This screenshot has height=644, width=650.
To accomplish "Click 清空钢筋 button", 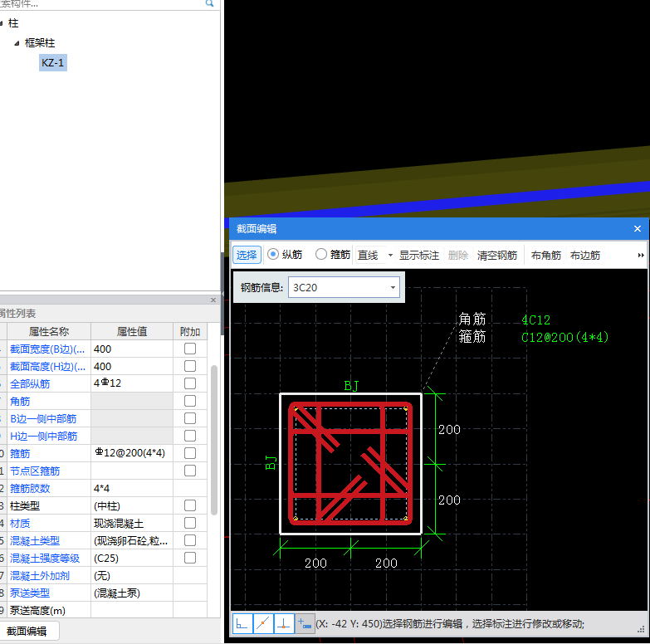I will [496, 256].
